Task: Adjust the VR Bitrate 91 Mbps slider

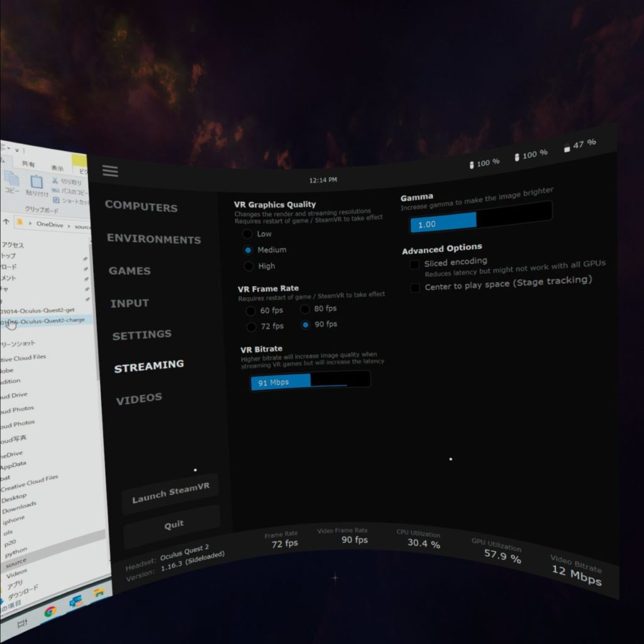Action: coord(311,381)
